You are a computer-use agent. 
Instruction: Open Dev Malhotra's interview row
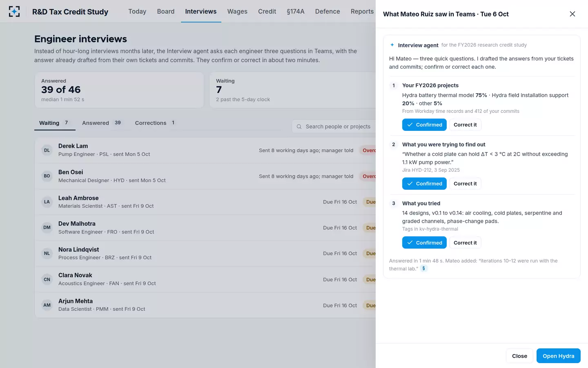click(x=205, y=228)
